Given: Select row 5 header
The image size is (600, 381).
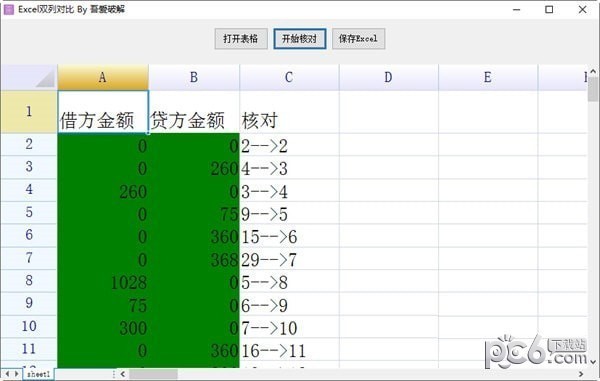Looking at the screenshot, I should pos(29,212).
